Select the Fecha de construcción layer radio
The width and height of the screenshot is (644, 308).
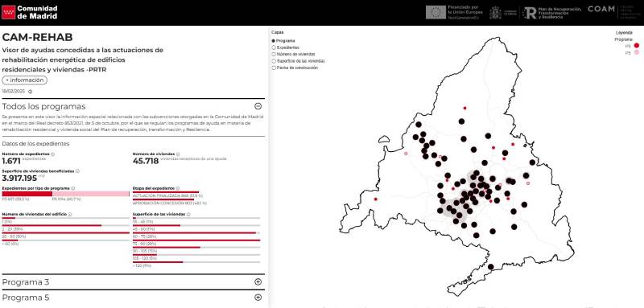click(x=274, y=68)
